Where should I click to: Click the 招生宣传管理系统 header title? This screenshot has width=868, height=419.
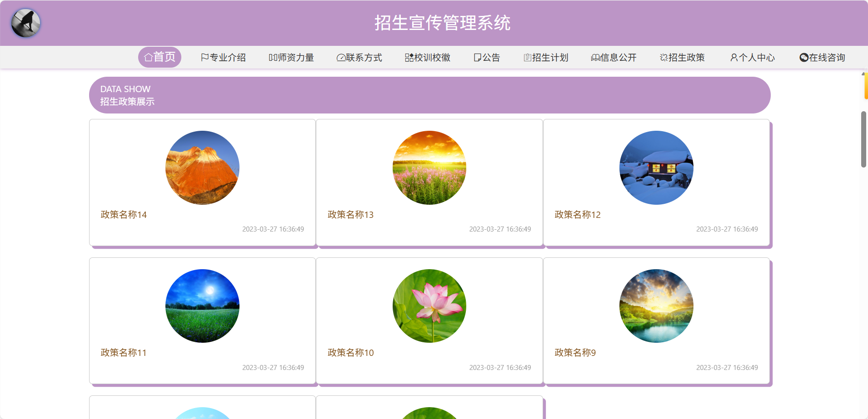coord(442,23)
